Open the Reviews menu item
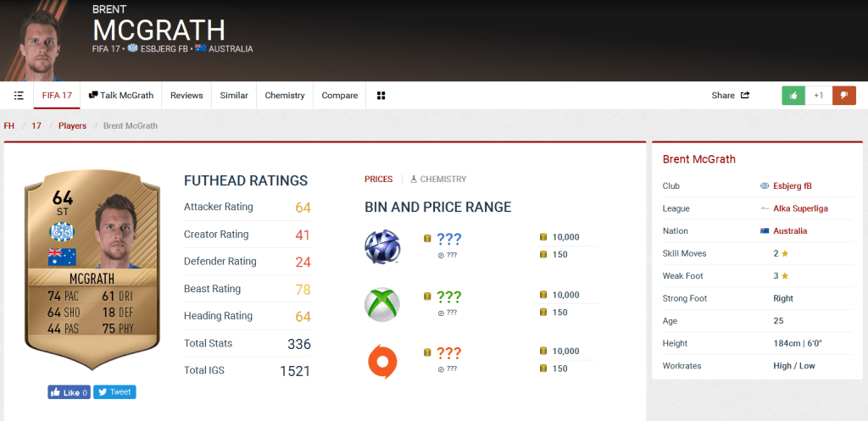 pos(186,96)
